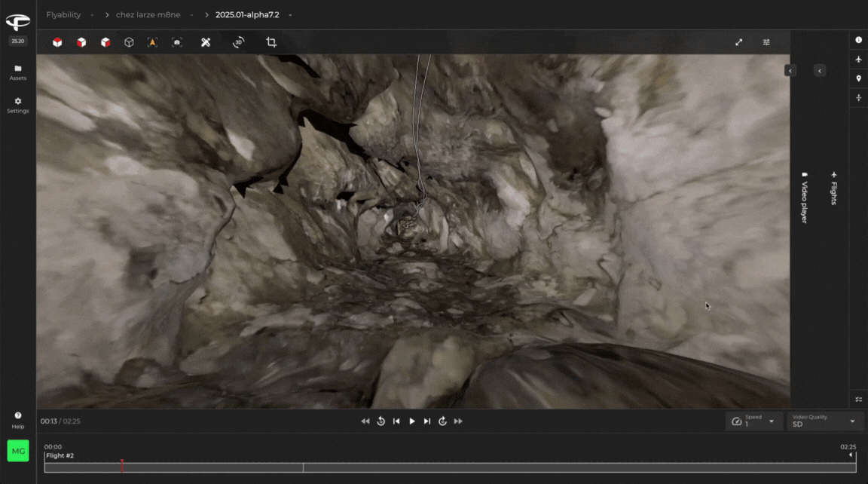
Task: Click the screenshot camera capture icon
Action: pos(177,43)
